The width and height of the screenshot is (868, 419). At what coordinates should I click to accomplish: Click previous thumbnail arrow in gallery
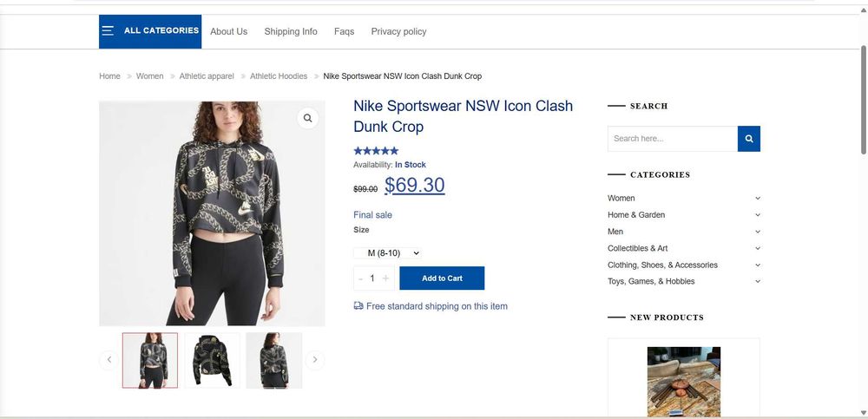[108, 359]
